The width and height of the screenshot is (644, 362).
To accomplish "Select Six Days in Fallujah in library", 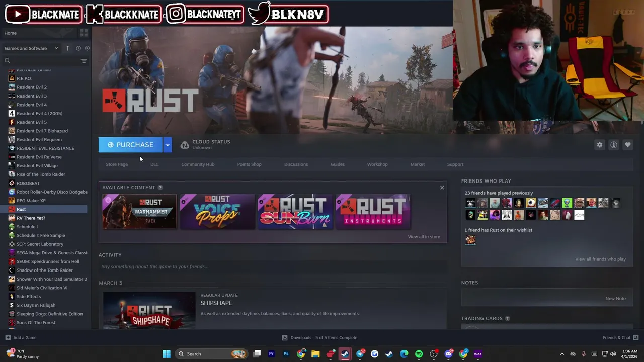I will click(x=36, y=305).
